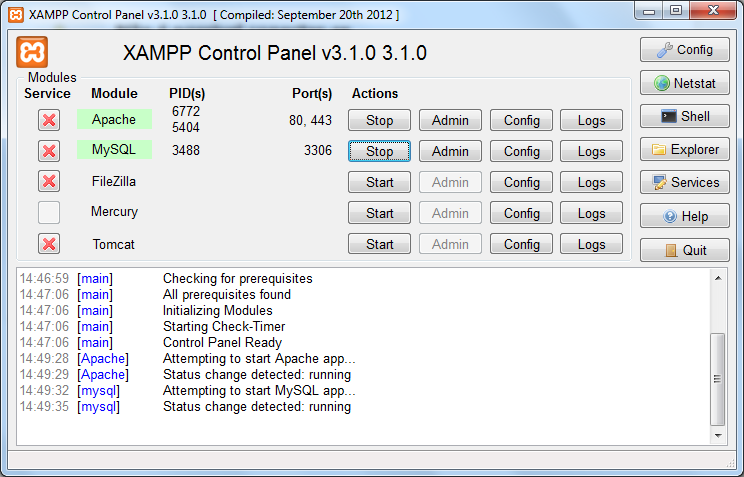Image resolution: width=744 pixels, height=477 pixels.
Task: Click Apache PID 6772
Action: (x=186, y=111)
